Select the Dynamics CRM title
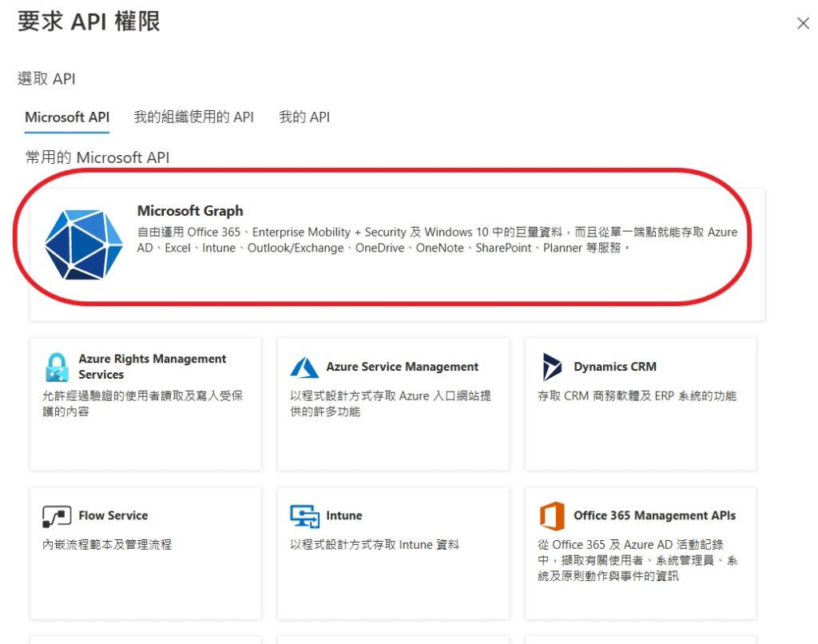 [x=615, y=367]
